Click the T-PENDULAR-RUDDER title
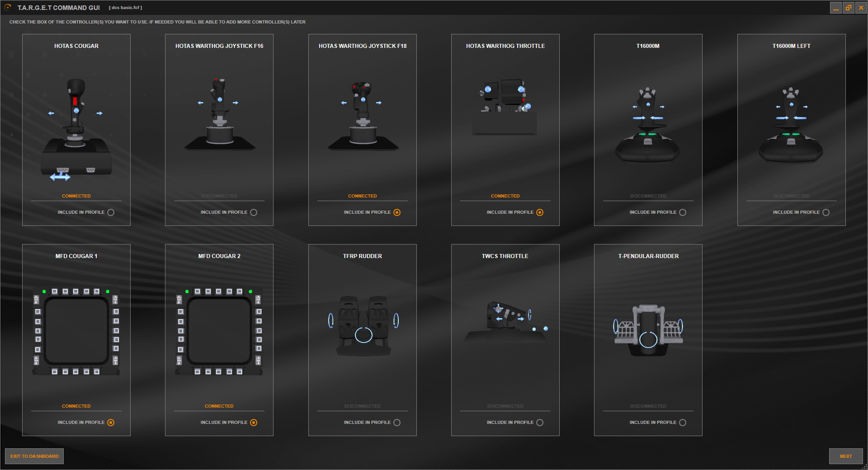Image resolution: width=868 pixels, height=470 pixels. tap(648, 256)
